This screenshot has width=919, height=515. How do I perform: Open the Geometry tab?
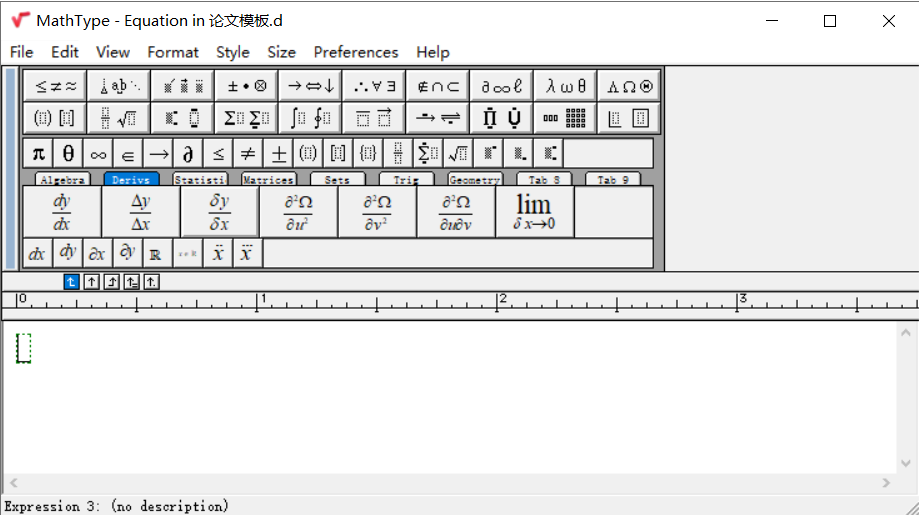(475, 179)
